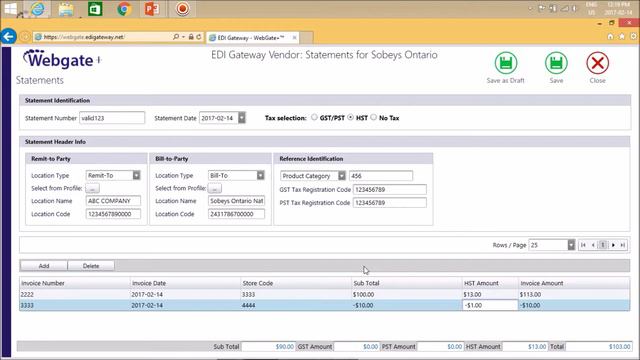Click Bill-to Location Code field
Screen dimensions: 640x360
tap(236, 214)
